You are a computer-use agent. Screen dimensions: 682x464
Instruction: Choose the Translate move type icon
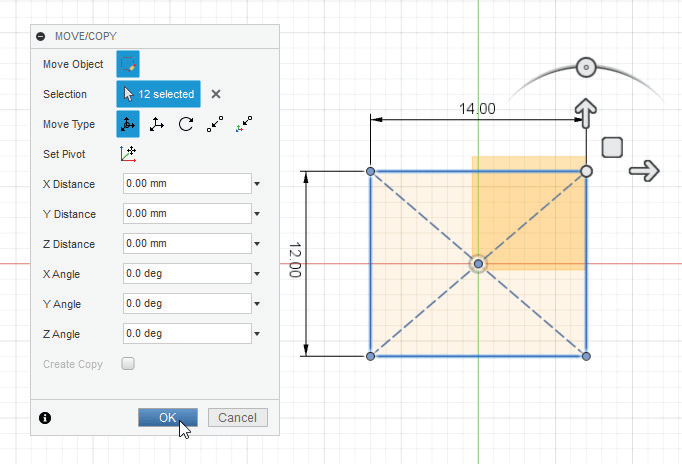157,124
